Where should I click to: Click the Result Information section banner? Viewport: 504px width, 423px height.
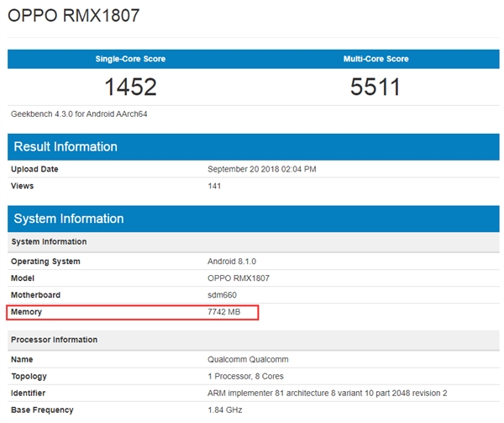66,146
